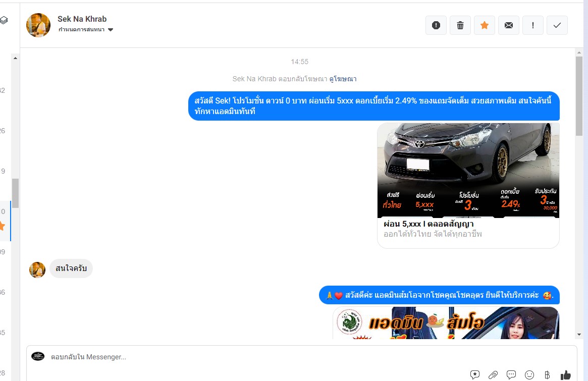Toggle the checkmark to mark as done
Screen dimensions: 588x381
pyautogui.click(x=557, y=25)
